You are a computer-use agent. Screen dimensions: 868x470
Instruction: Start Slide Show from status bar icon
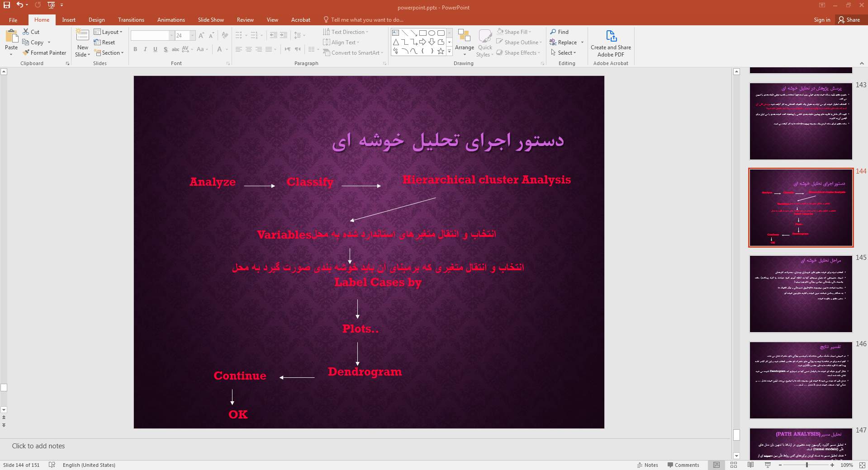tap(768, 465)
